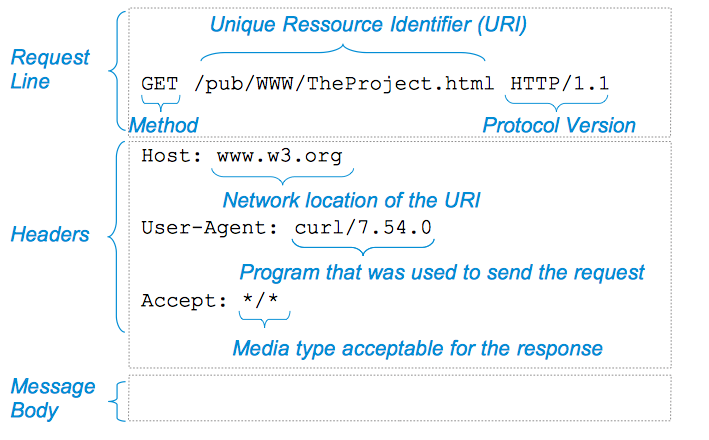Click the Network location of the URI caption

tap(351, 200)
